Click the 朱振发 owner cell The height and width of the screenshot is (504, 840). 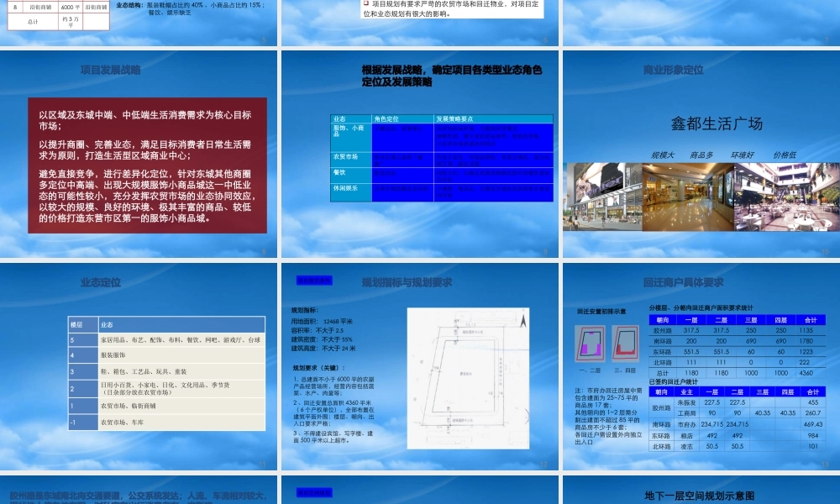[x=686, y=402]
